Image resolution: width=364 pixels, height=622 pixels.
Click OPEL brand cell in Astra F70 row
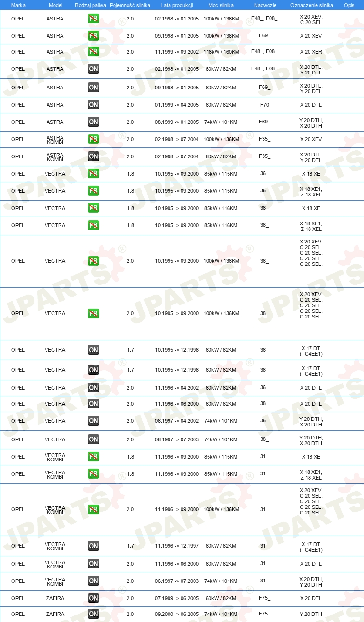coord(18,105)
